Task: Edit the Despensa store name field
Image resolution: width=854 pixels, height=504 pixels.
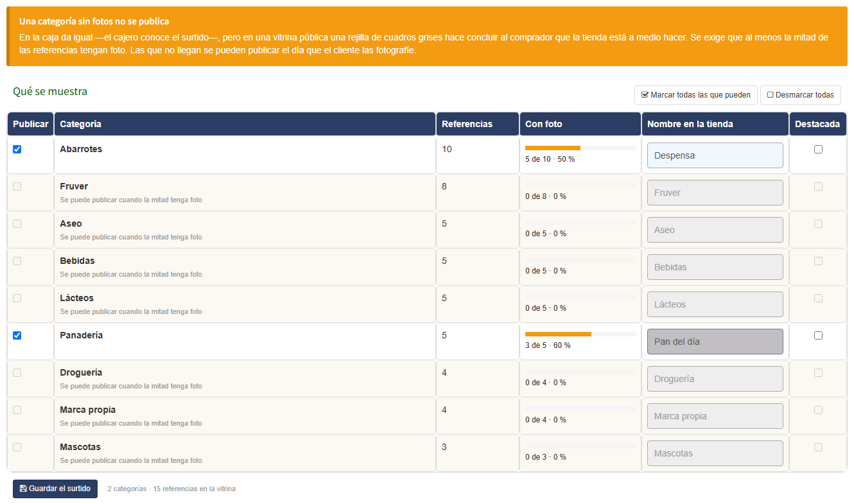Action: click(x=715, y=155)
